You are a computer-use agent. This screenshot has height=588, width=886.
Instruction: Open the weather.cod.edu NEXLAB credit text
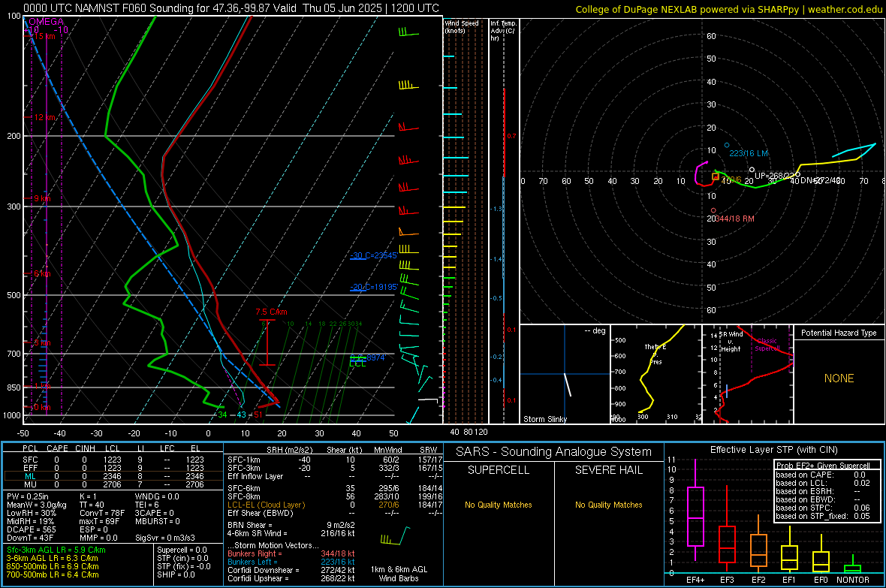coord(729,9)
